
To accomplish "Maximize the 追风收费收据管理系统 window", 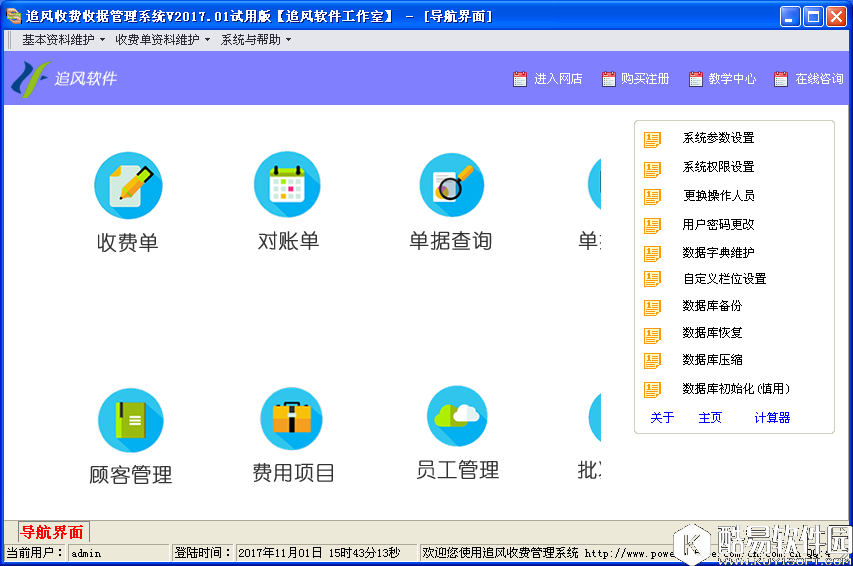I will pos(813,16).
